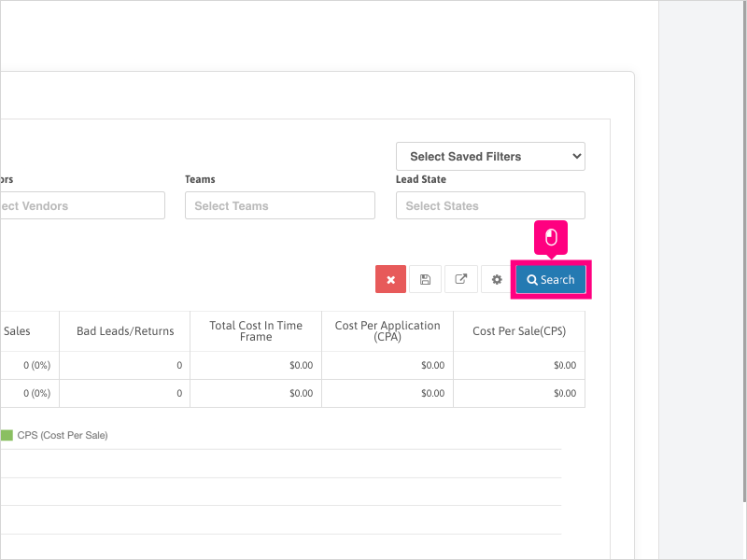The image size is (747, 560).
Task: Click the Bad Leads/Returns column header
Action: point(125,331)
